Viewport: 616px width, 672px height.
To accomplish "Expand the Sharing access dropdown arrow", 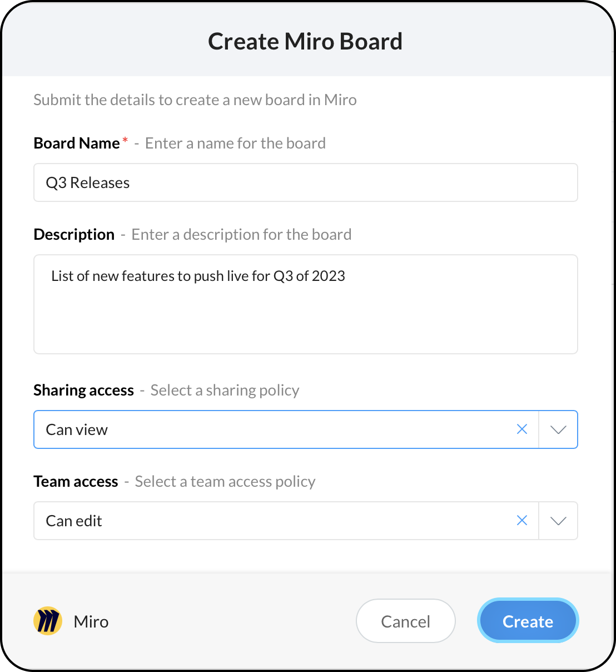I will pyautogui.click(x=558, y=429).
